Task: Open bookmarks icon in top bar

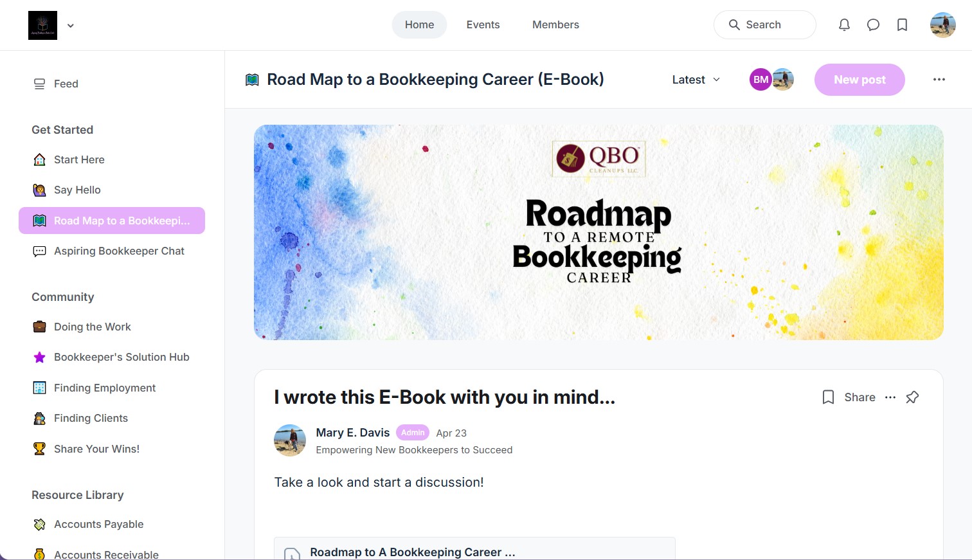Action: click(x=902, y=25)
